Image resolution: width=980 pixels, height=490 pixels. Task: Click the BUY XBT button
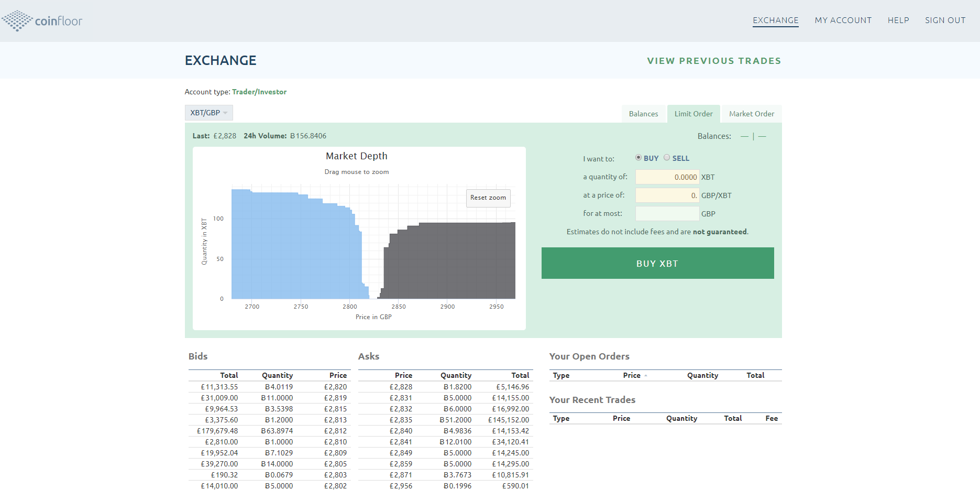pos(658,263)
